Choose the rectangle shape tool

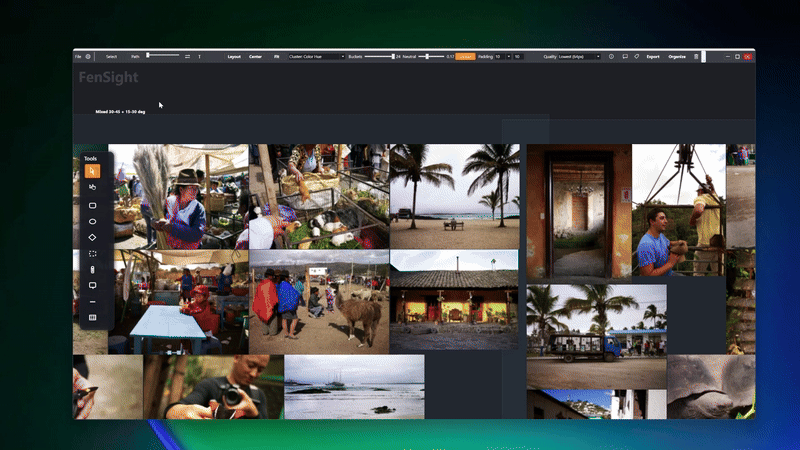tap(92, 205)
